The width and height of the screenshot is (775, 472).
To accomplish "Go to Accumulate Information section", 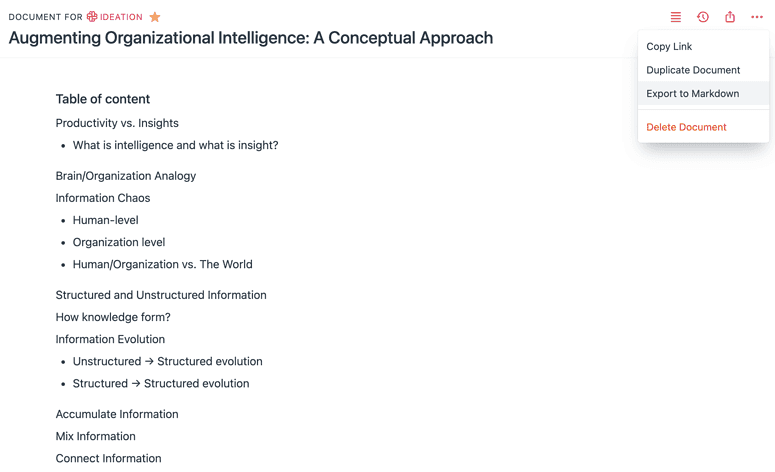I will coord(117,414).
